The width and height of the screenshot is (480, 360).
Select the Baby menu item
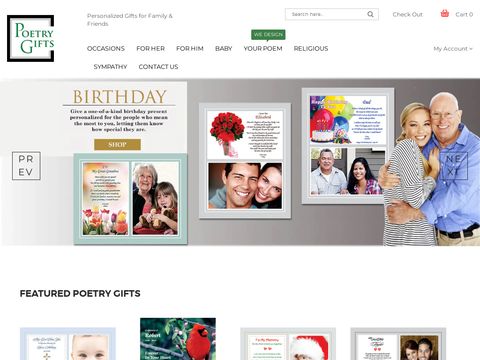[223, 49]
